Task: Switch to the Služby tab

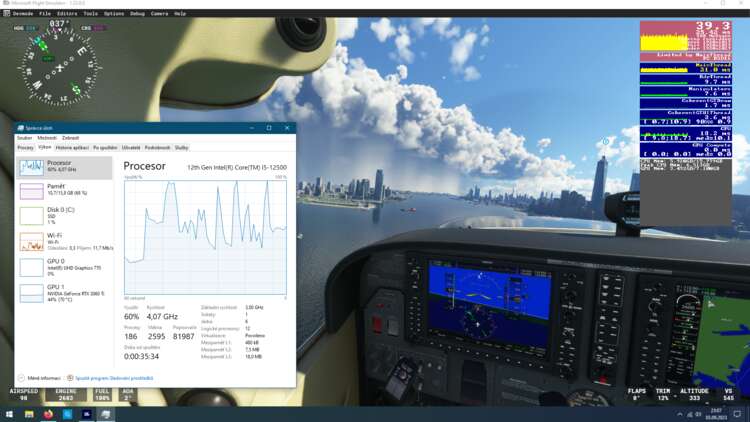Action: pyautogui.click(x=181, y=148)
